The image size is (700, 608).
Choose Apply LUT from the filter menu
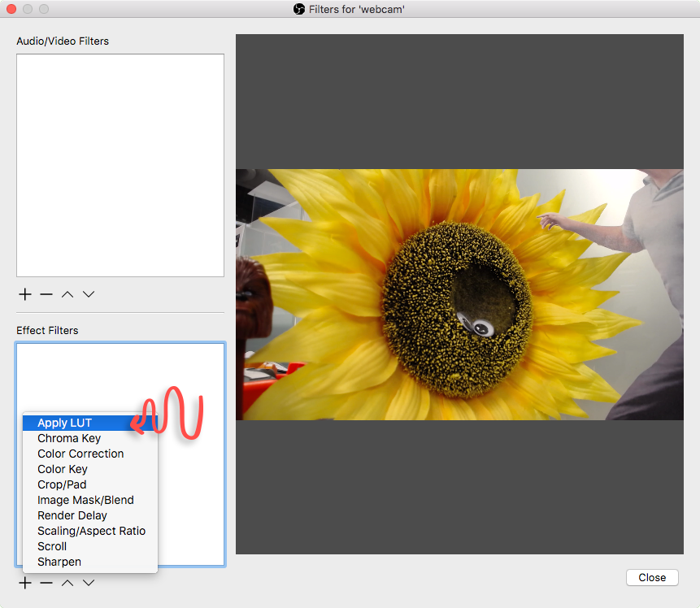click(x=89, y=423)
